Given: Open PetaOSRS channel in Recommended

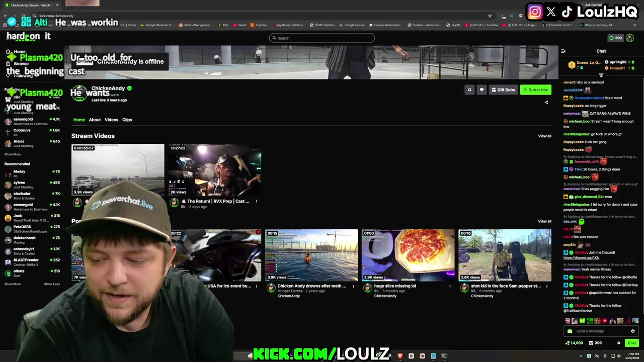Looking at the screenshot, I should [32, 229].
